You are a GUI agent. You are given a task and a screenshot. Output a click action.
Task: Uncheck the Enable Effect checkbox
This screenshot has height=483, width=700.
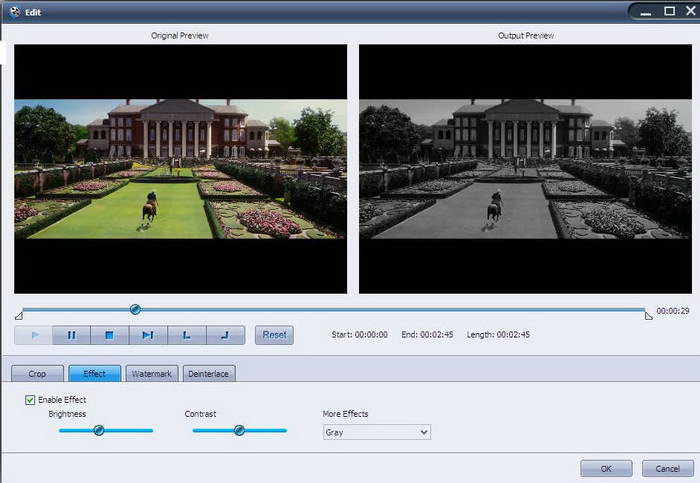pyautogui.click(x=30, y=400)
